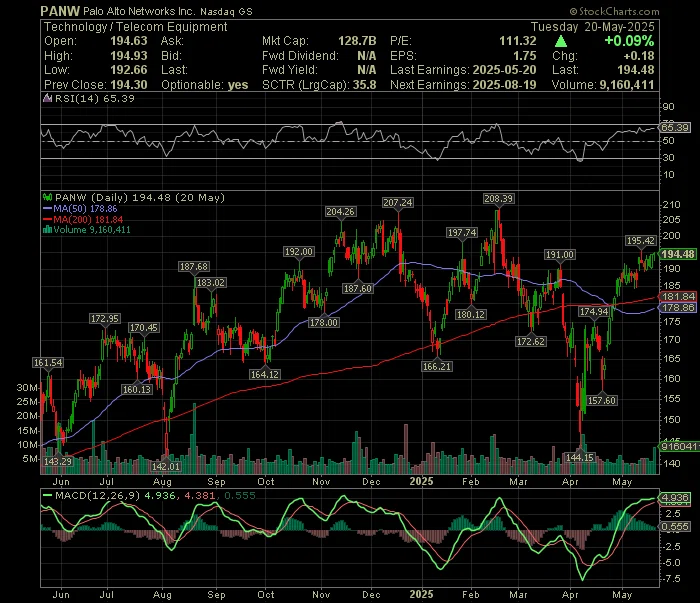Click the PANW candlestick legend icon
700x603 pixels.
coord(47,197)
